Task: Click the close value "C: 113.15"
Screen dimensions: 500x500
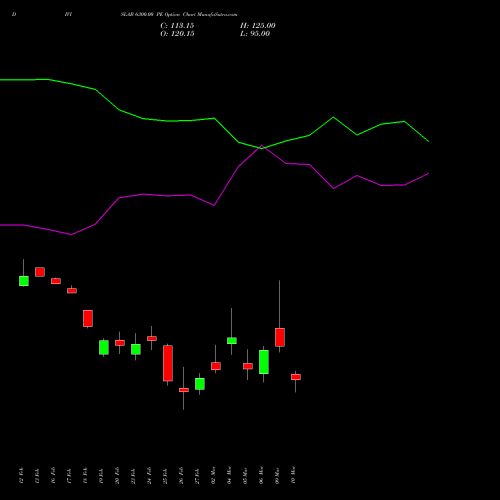Action: 177,26
